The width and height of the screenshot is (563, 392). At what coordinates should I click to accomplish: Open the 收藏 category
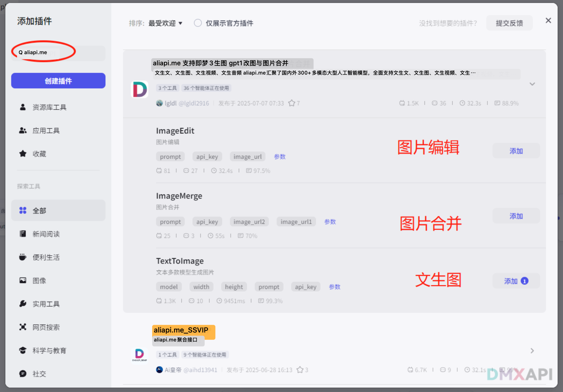(58, 154)
